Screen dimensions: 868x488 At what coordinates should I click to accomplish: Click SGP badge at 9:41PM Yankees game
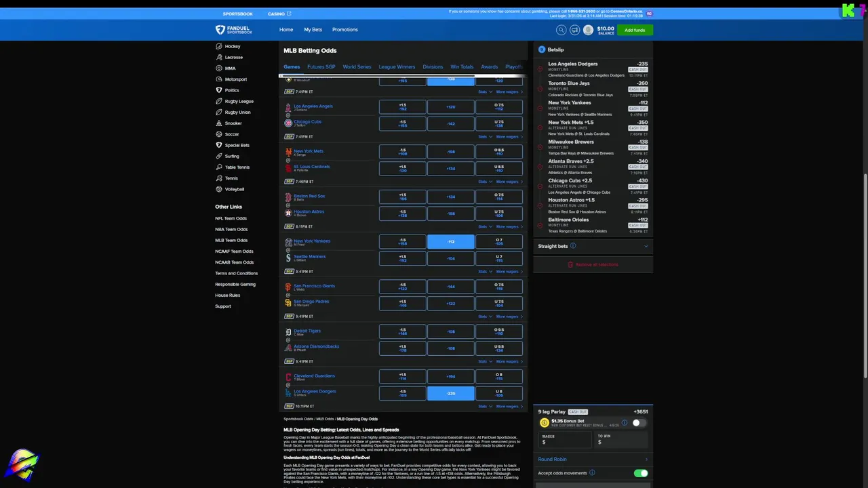pos(289,272)
